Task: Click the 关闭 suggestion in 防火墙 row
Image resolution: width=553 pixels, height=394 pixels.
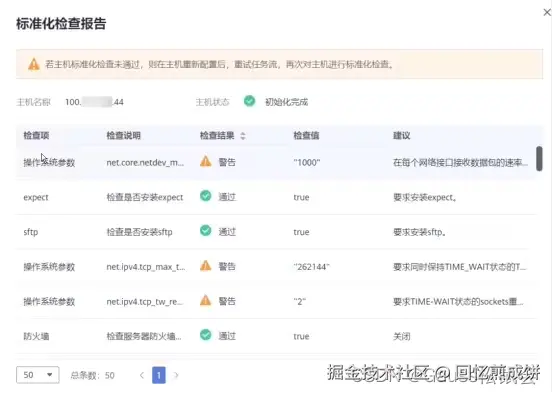Action: [x=402, y=337]
